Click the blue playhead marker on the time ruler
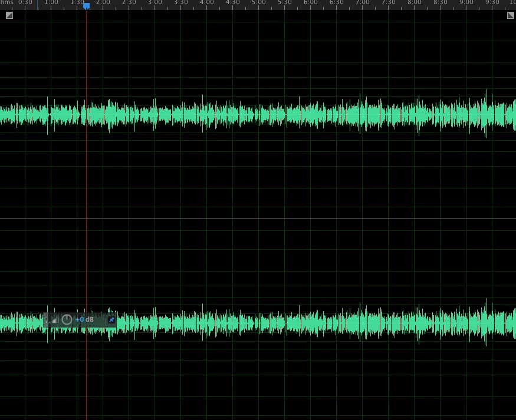The width and height of the screenshot is (516, 420). (86, 6)
